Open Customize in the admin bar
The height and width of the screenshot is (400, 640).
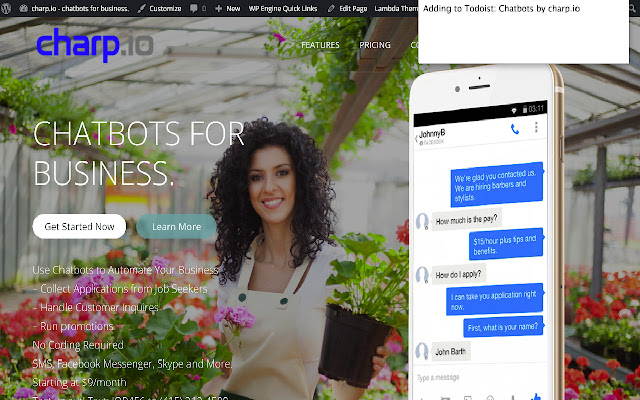(160, 8)
